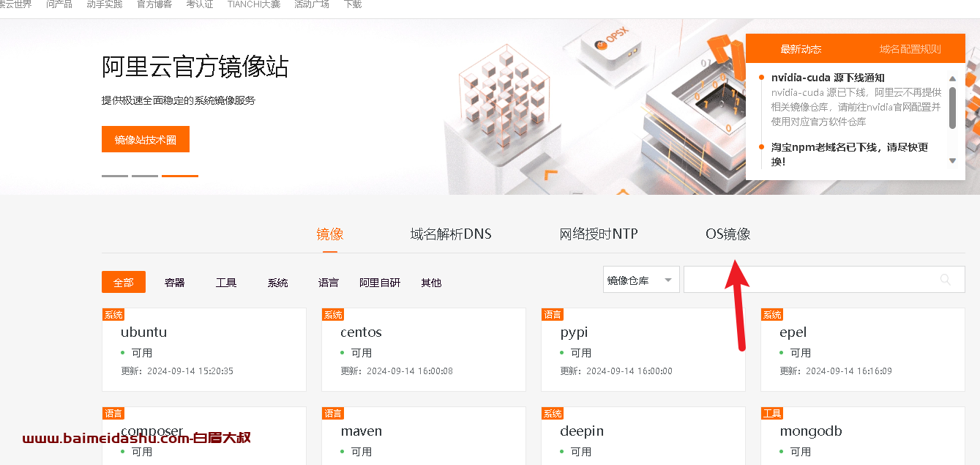Filter mirrors by 其他

pyautogui.click(x=431, y=283)
